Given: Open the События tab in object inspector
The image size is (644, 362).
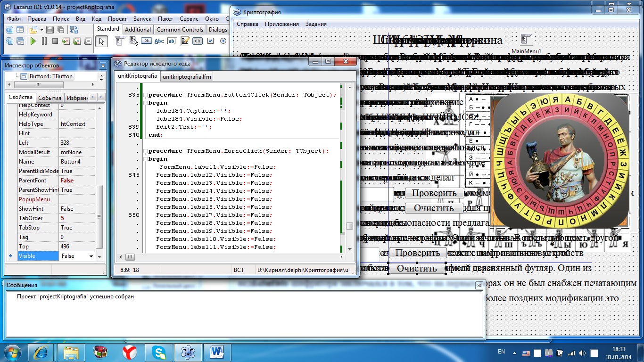Looking at the screenshot, I should pyautogui.click(x=50, y=98).
